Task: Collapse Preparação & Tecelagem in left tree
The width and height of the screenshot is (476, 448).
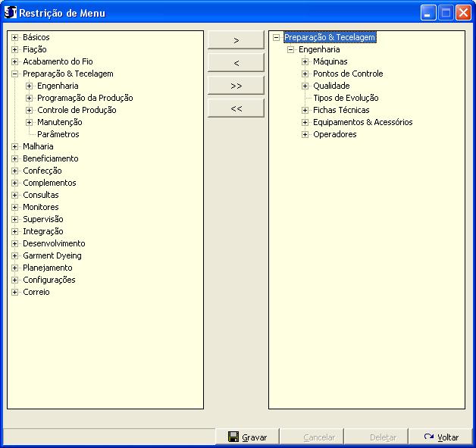Action: coord(14,74)
